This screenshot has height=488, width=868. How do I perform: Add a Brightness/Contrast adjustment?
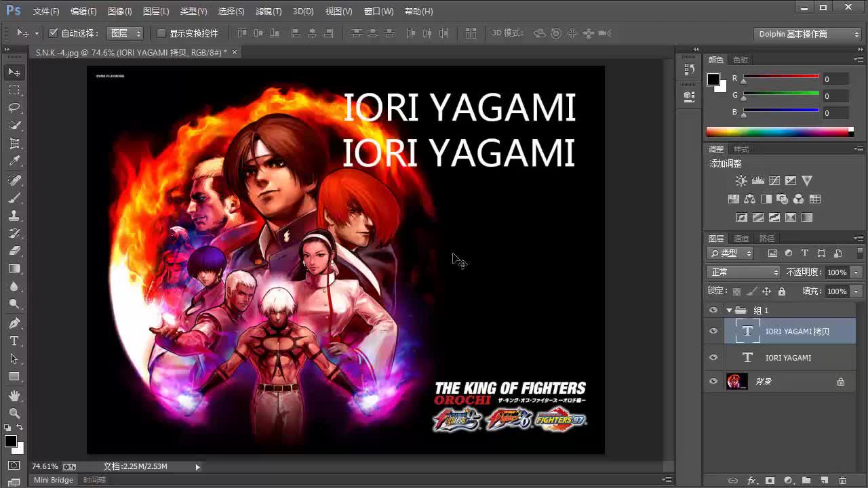pos(741,180)
